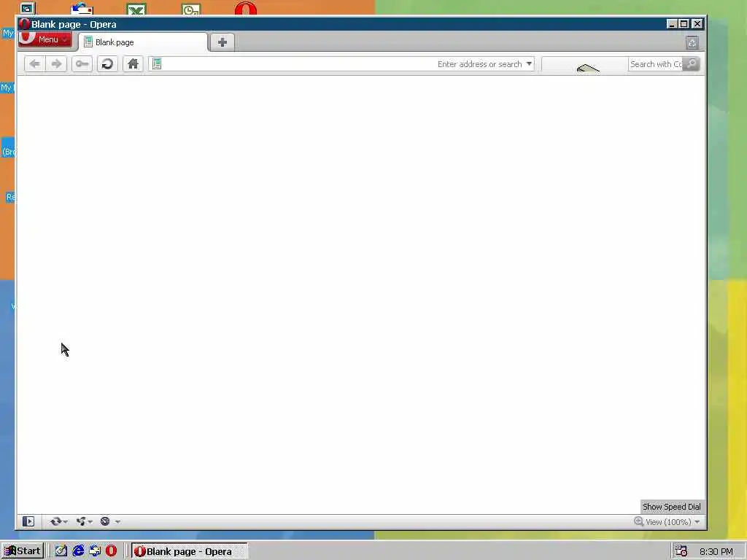Toggle the side panel button
Screen dimensions: 747x560
28,521
